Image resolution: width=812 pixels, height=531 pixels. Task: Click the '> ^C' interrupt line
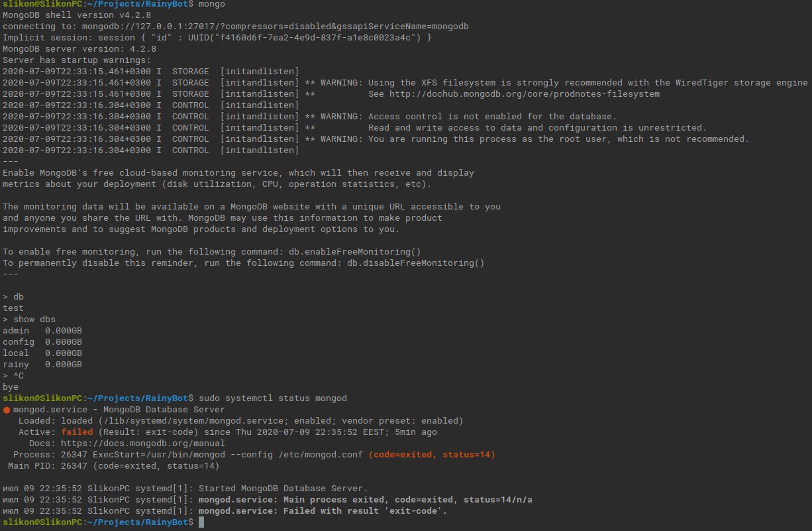pyautogui.click(x=13, y=376)
